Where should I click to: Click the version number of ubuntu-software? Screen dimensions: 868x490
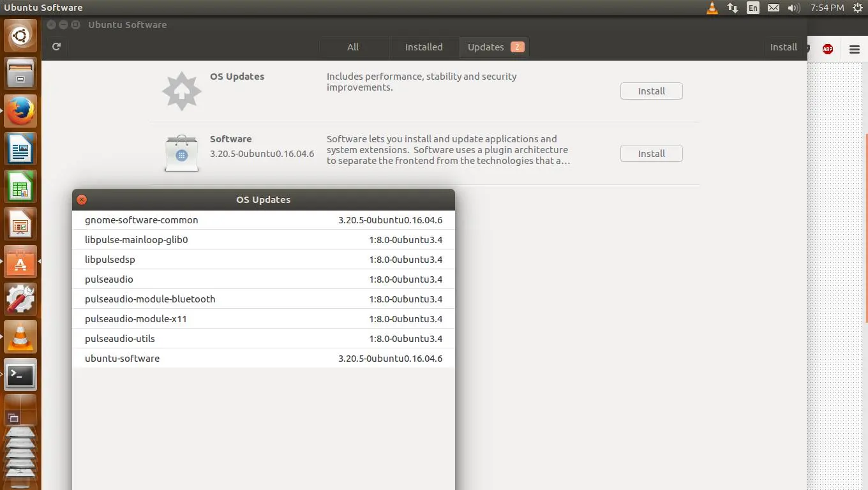pos(390,359)
